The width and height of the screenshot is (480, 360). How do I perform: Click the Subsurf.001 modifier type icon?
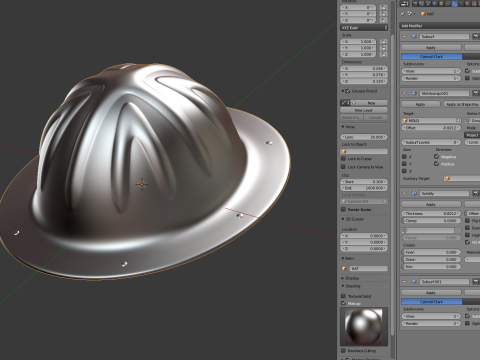point(414,282)
